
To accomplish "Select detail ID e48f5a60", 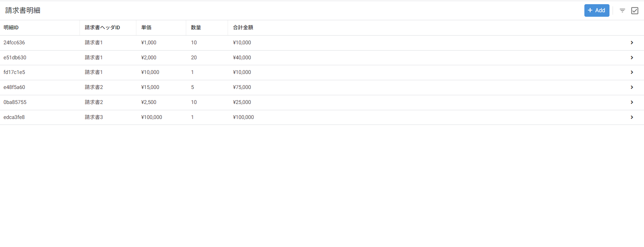I will (x=14, y=87).
